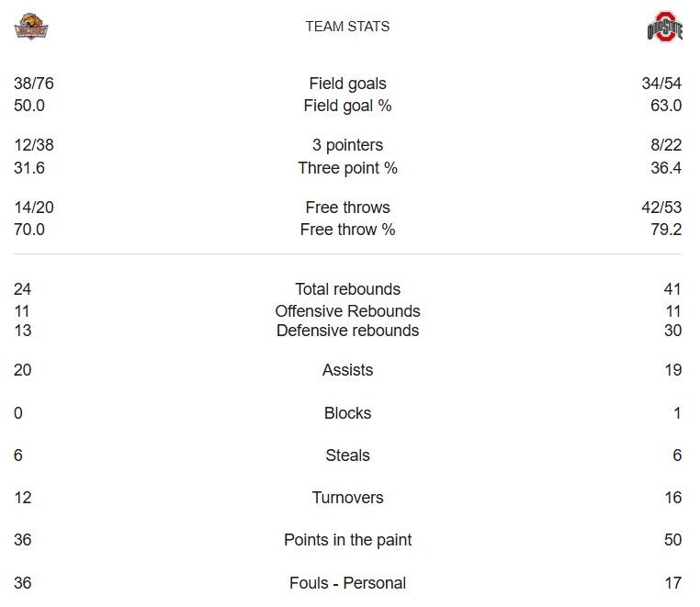Screen dimensions: 700x607
Task: Select the Assists stat label
Action: [x=347, y=370]
